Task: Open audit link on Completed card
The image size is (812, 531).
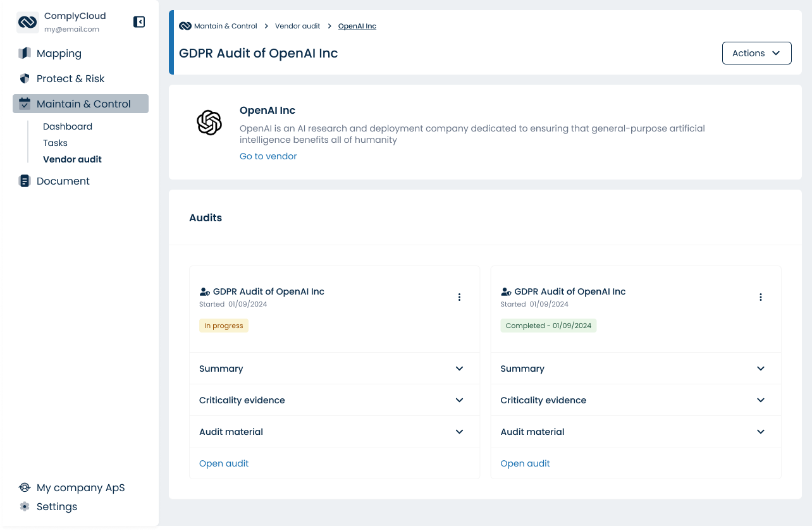Action: tap(525, 463)
